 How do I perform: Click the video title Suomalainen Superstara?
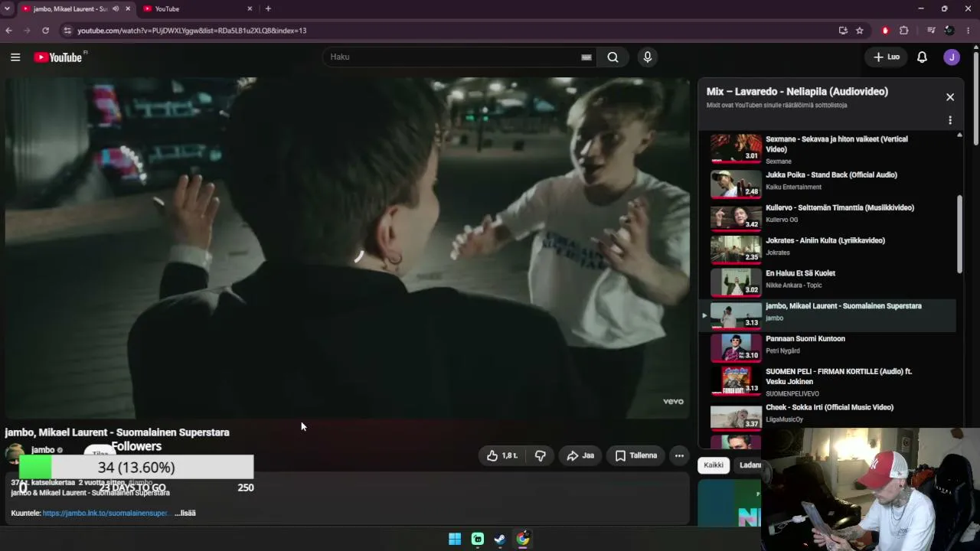(117, 432)
